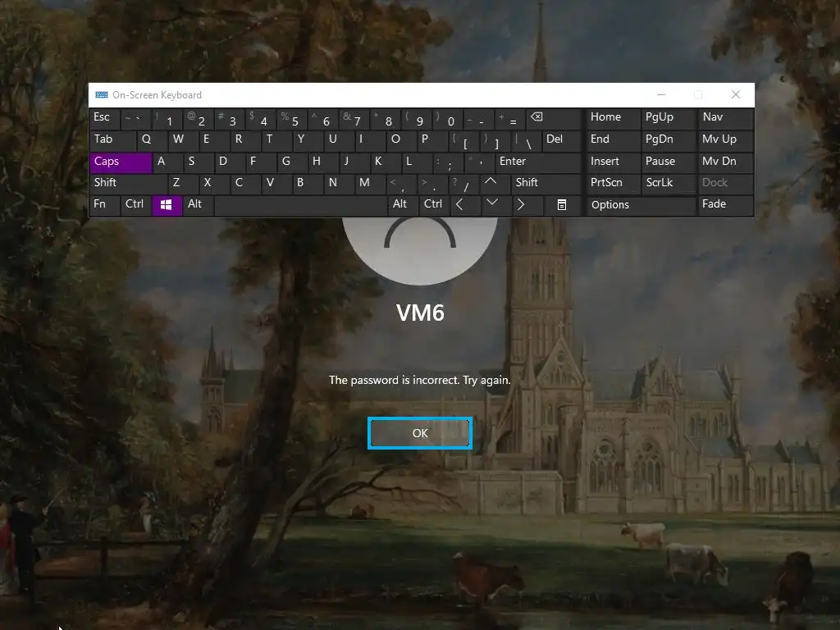
Task: Click the semicolon key
Action: [447, 163]
